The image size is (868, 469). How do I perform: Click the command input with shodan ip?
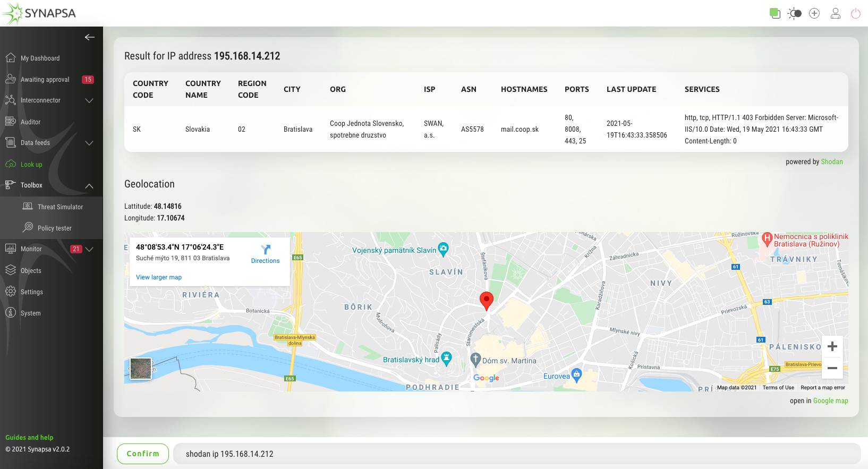point(516,454)
